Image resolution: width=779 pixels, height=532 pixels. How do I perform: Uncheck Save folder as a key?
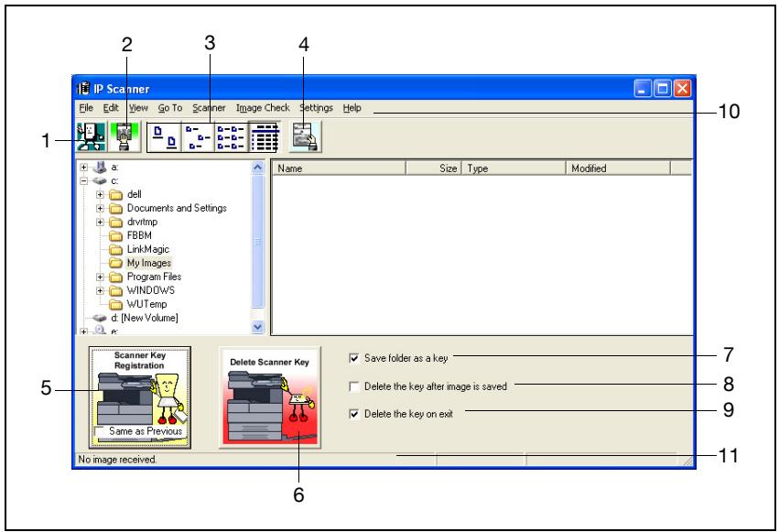point(354,358)
